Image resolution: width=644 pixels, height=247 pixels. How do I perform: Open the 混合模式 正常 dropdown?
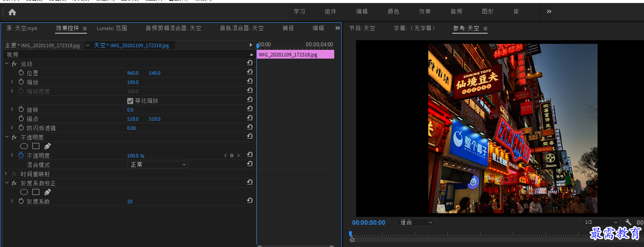click(x=157, y=164)
